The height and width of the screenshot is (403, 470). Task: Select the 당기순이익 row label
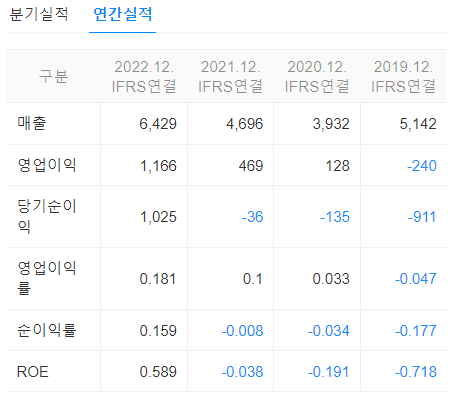tap(47, 216)
